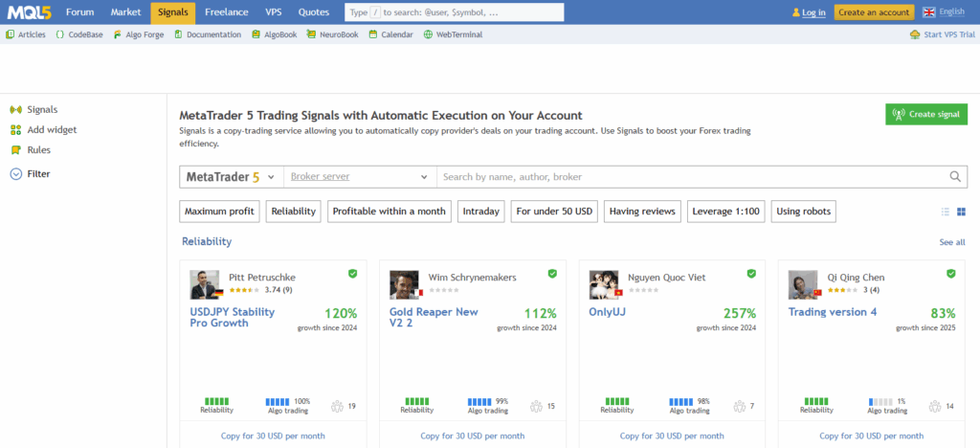Screen dimensions: 980x448
Task: Toggle the Intraday filter chip
Action: pos(481,212)
